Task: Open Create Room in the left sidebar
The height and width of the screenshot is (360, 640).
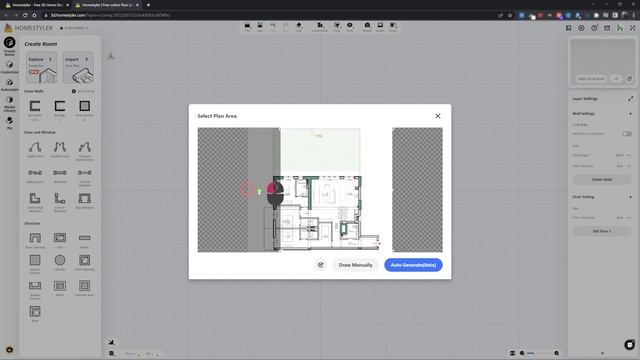Action: pyautogui.click(x=9, y=46)
